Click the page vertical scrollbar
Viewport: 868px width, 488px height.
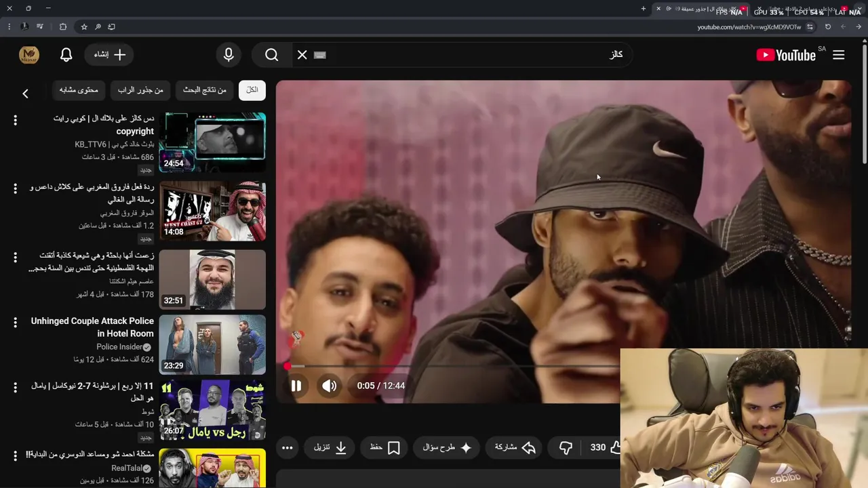(865, 102)
